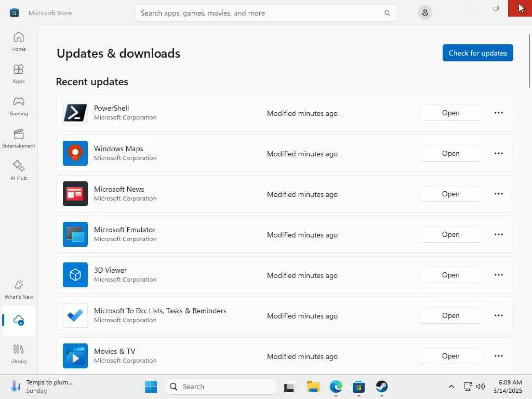This screenshot has height=399, width=532.
Task: Open Steam from taskbar
Action: click(382, 387)
